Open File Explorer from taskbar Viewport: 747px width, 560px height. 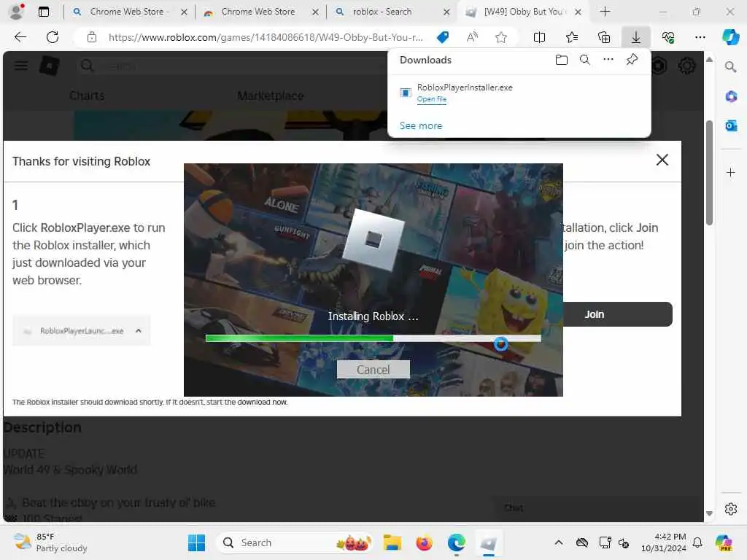[392, 542]
